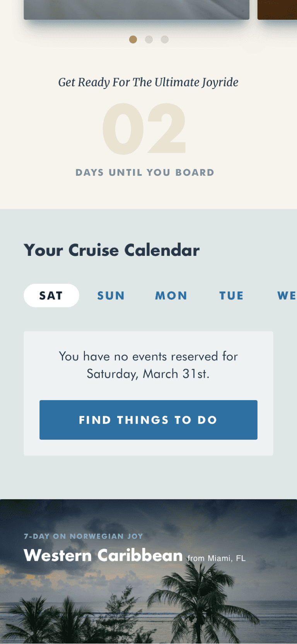The image size is (297, 644).
Task: Go to the third carousel dot
Action: (165, 39)
